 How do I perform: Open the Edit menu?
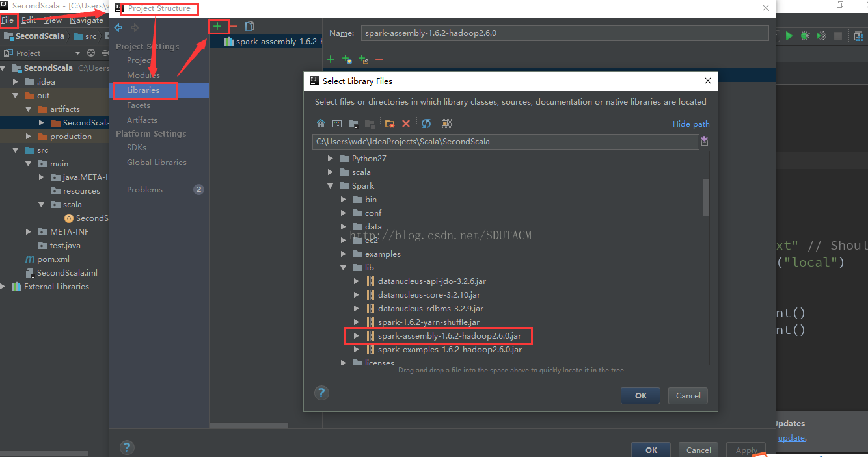pos(29,20)
